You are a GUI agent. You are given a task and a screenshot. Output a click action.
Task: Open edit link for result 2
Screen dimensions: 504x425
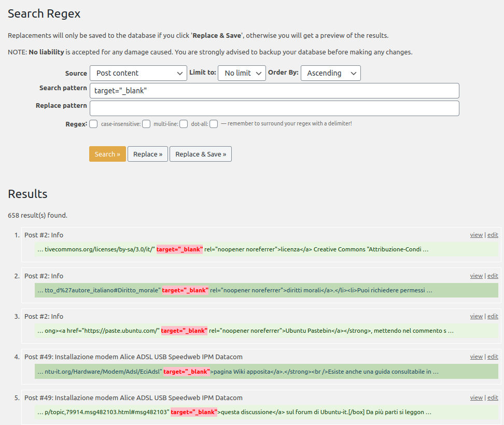(x=493, y=276)
